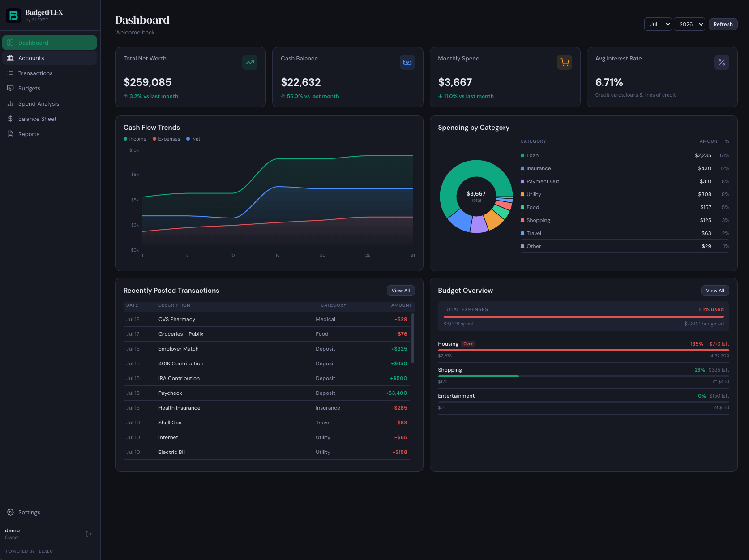Click the 401K Contribution transaction
This screenshot has width=749, height=560.
tap(267, 363)
